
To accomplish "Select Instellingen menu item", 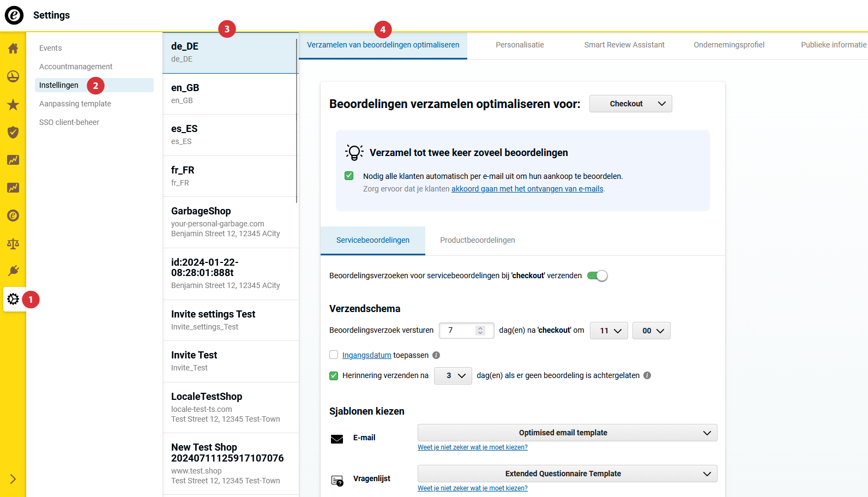I will pyautogui.click(x=94, y=85).
